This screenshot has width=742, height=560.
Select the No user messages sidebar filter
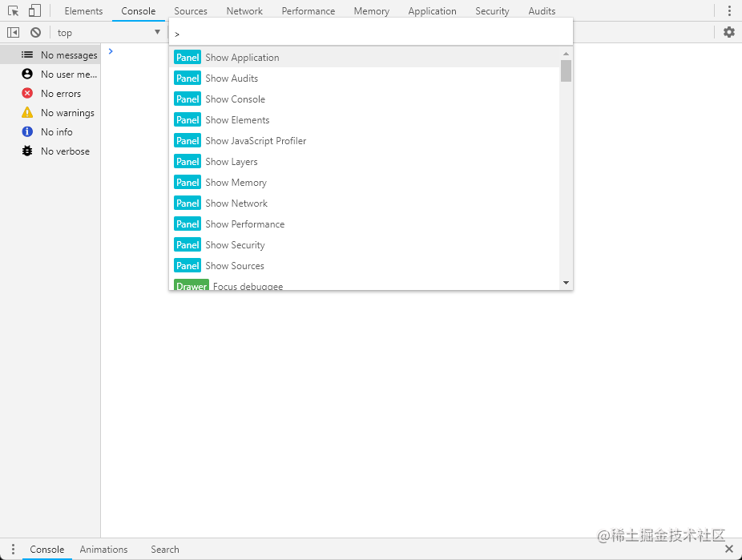(50, 75)
